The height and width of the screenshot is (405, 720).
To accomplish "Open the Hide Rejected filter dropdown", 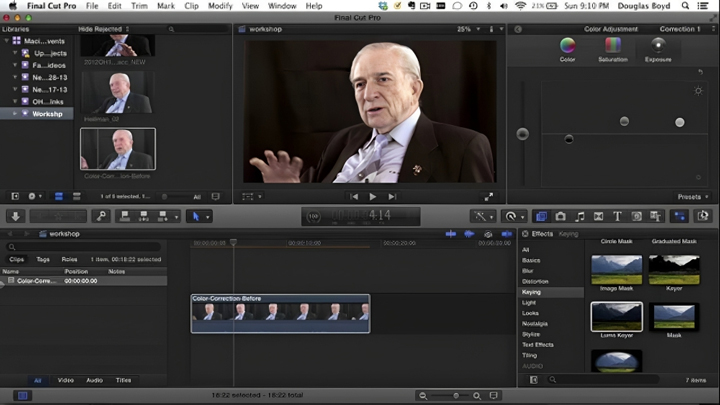I will point(102,29).
